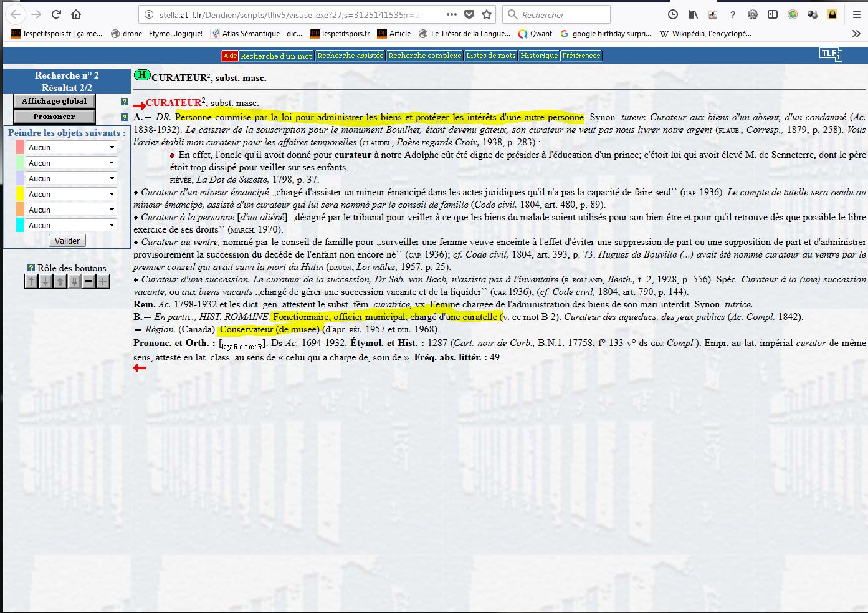This screenshot has width=868, height=613.
Task: Switch to the Historique tab
Action: coord(539,56)
